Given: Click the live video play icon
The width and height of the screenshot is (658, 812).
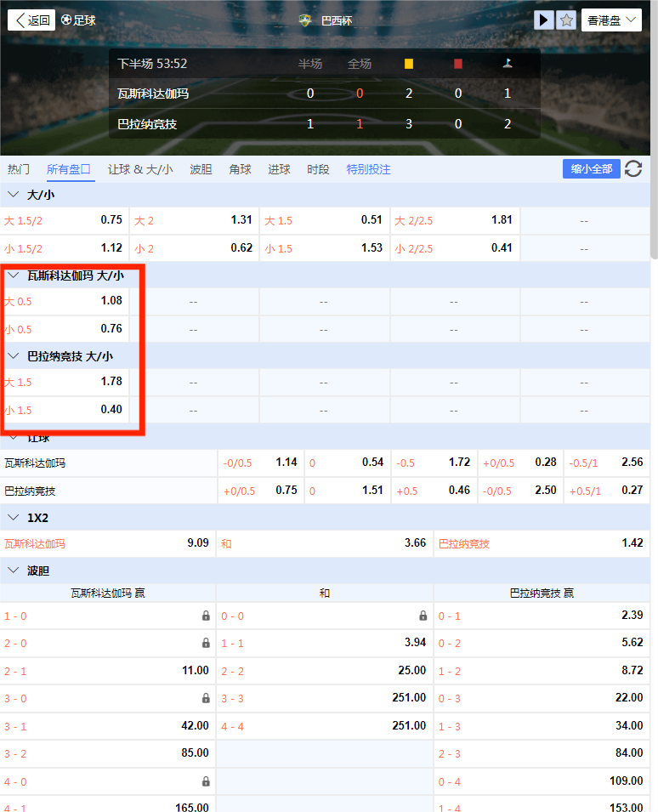Looking at the screenshot, I should (544, 20).
